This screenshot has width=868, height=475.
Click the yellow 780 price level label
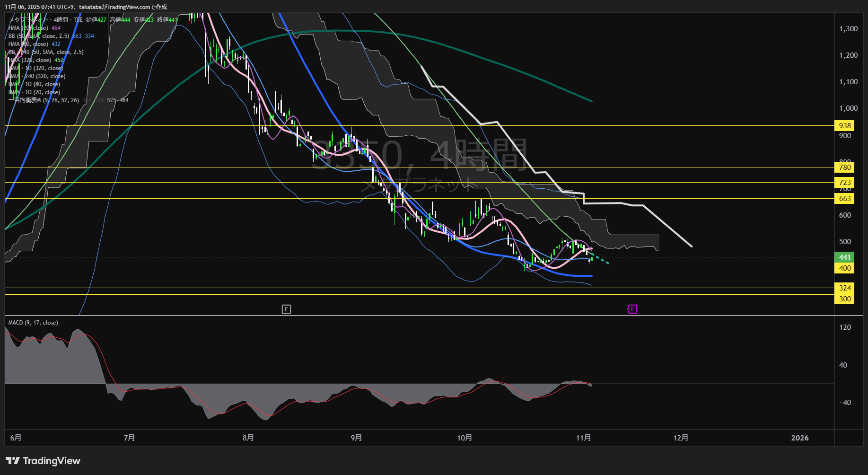[x=844, y=167]
